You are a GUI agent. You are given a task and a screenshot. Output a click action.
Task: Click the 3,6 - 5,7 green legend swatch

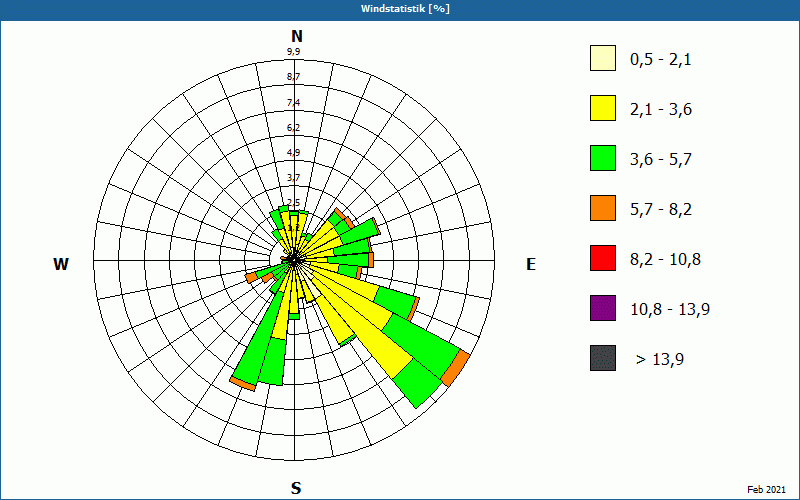[603, 158]
